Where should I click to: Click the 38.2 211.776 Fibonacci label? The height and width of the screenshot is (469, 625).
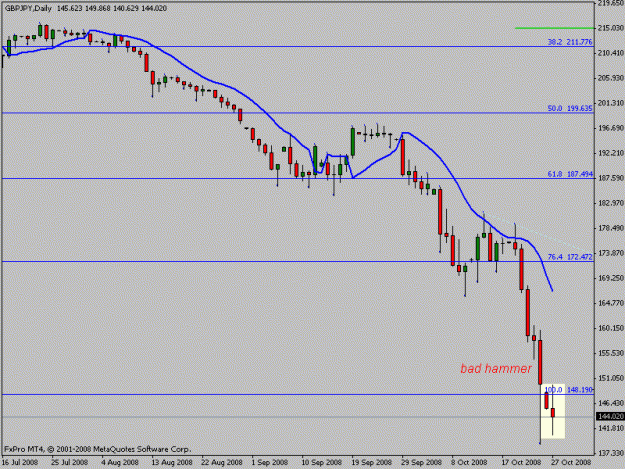[x=570, y=42]
